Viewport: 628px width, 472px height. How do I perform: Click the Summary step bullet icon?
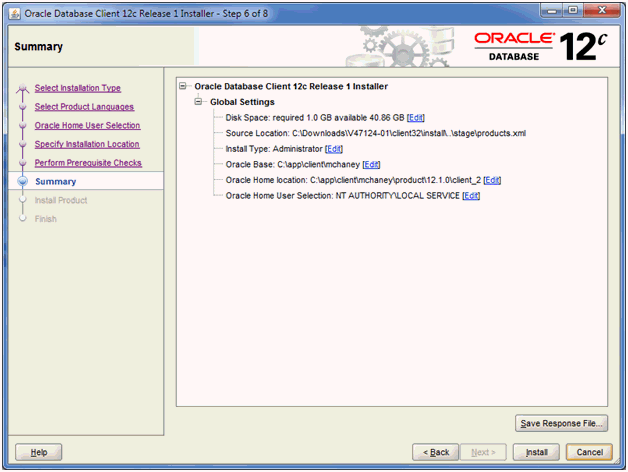[x=23, y=182]
